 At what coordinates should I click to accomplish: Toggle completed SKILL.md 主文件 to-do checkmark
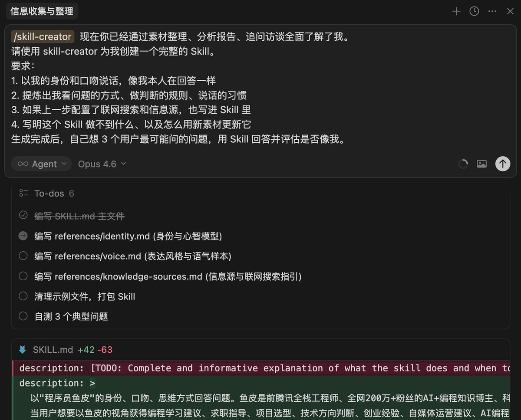tap(23, 216)
